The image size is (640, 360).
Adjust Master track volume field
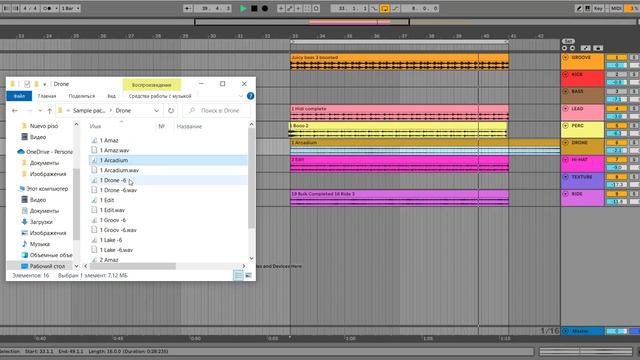[x=617, y=331]
